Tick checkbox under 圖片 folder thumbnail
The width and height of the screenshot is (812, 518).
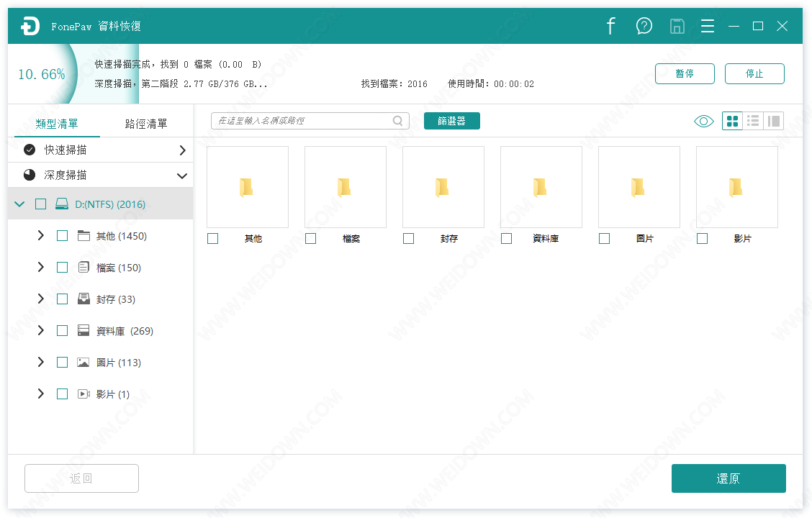pyautogui.click(x=604, y=239)
